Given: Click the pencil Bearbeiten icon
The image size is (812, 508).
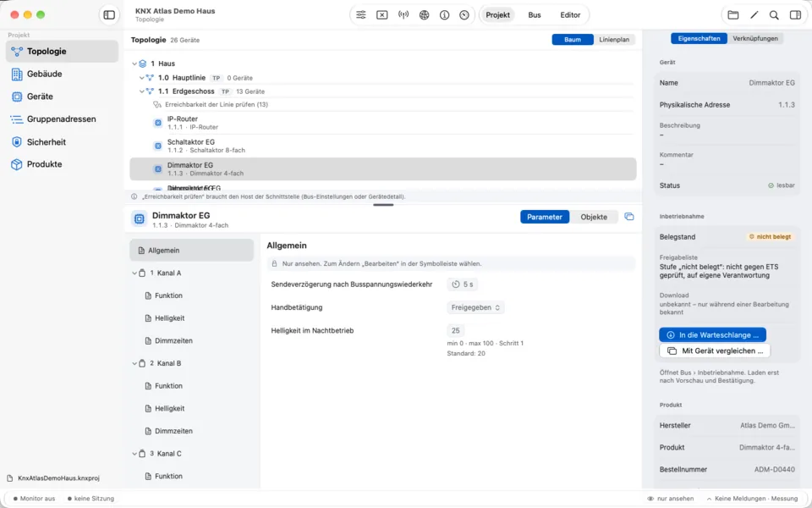Looking at the screenshot, I should click(x=754, y=15).
